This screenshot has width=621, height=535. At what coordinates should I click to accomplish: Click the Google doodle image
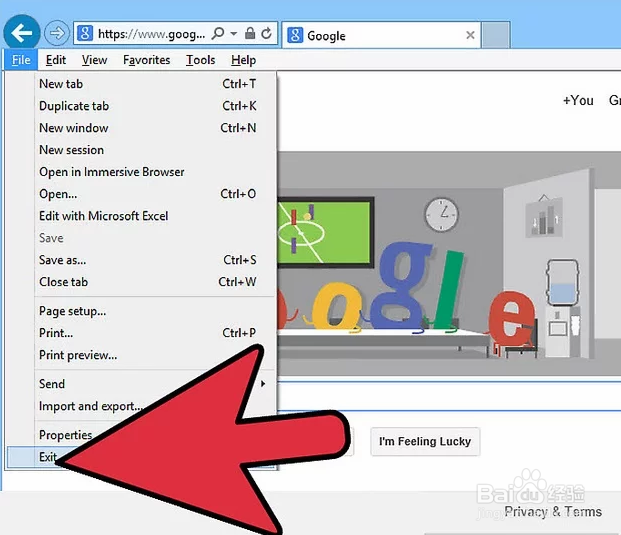[x=449, y=263]
